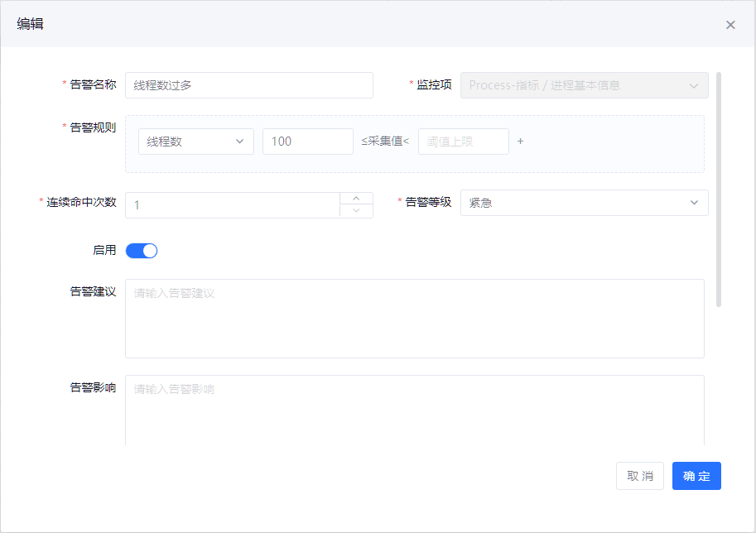Decrease 连续命中次数 with down arrow

coord(356,211)
